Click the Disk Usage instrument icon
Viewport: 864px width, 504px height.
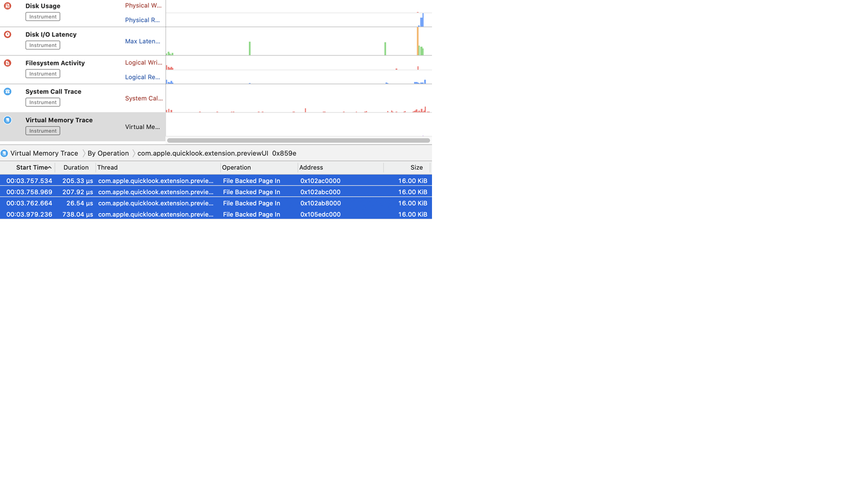point(7,6)
